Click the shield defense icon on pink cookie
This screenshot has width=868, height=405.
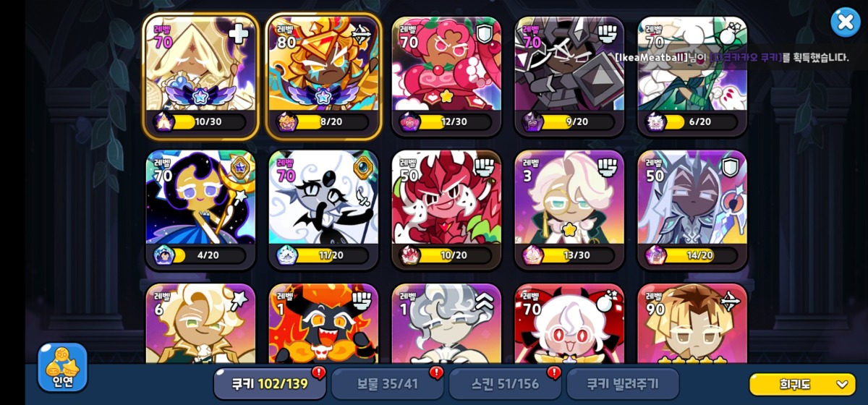[x=484, y=33]
